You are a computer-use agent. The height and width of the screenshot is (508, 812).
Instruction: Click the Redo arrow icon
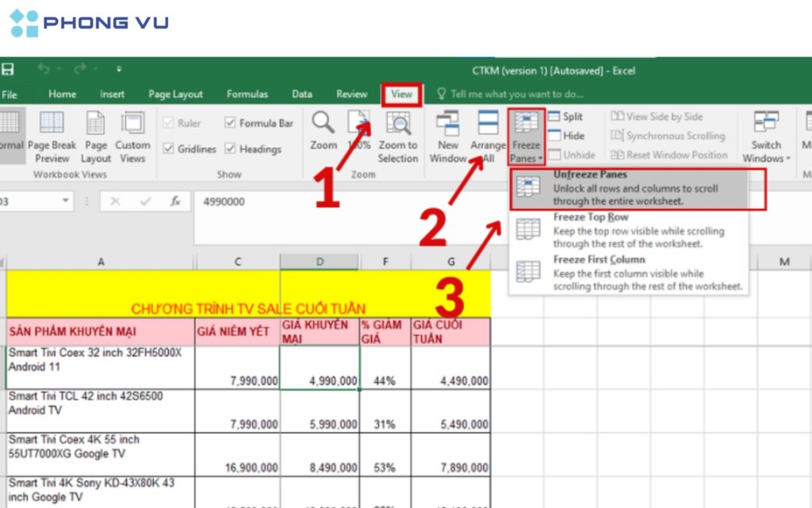click(80, 69)
